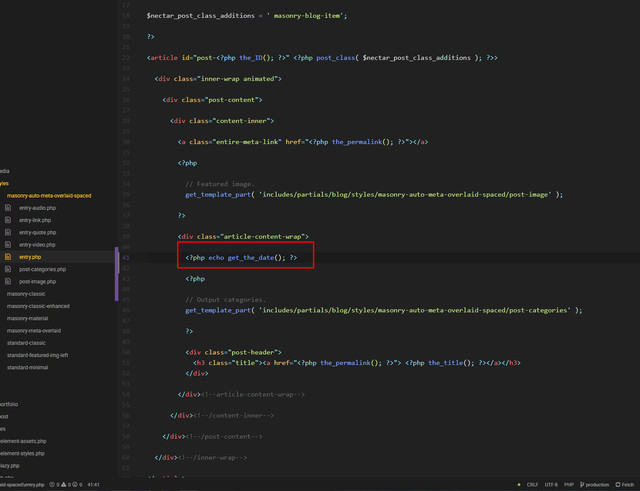Click the entire-meta-link anchor code line
640x491 pixels.
click(x=303, y=142)
